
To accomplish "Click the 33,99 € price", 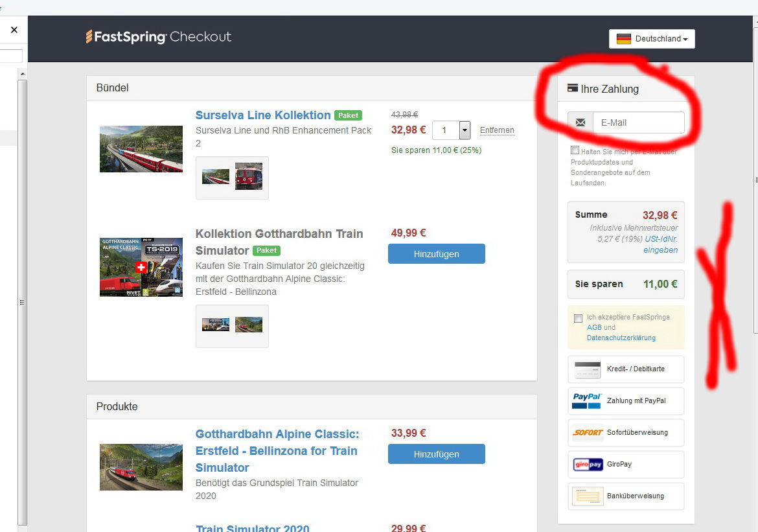I will click(x=409, y=434).
